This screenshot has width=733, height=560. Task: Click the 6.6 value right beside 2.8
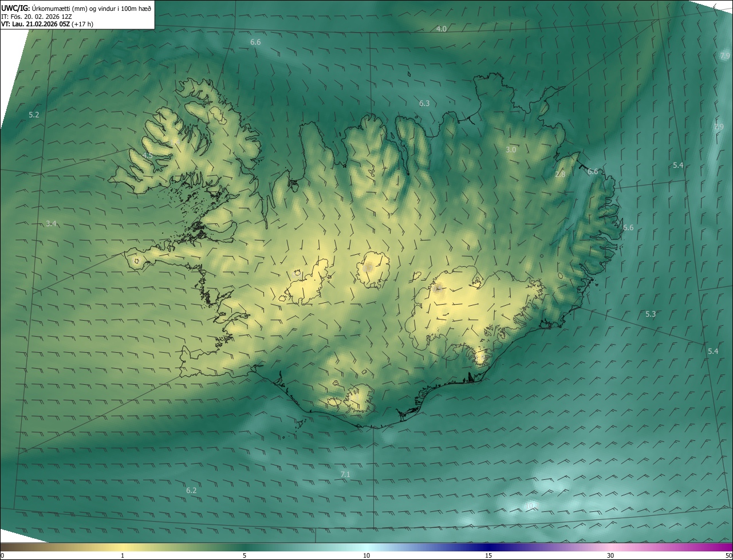coord(593,172)
